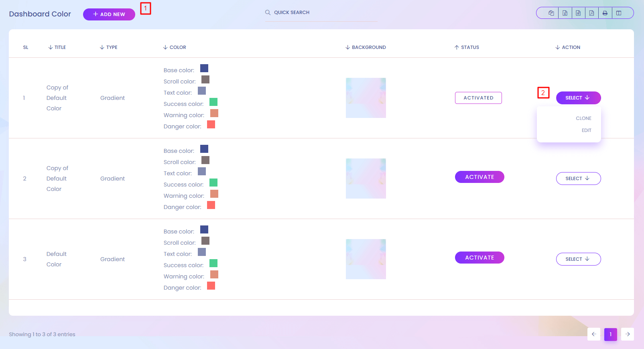644x349 pixels.
Task: Click the Success color swatch in row 1
Action: pyautogui.click(x=213, y=102)
